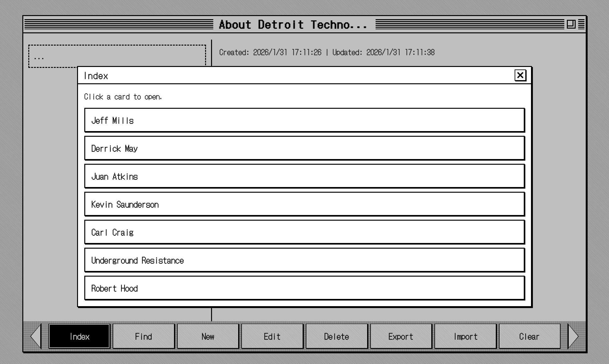Viewport: 609px width, 364px height.
Task: Select the Juan Atkins card
Action: click(304, 176)
